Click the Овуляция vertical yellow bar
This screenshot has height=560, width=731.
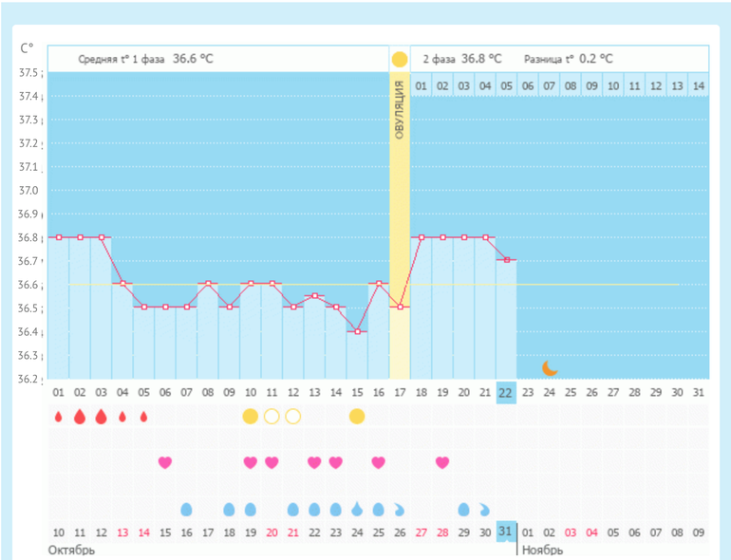tap(400, 190)
